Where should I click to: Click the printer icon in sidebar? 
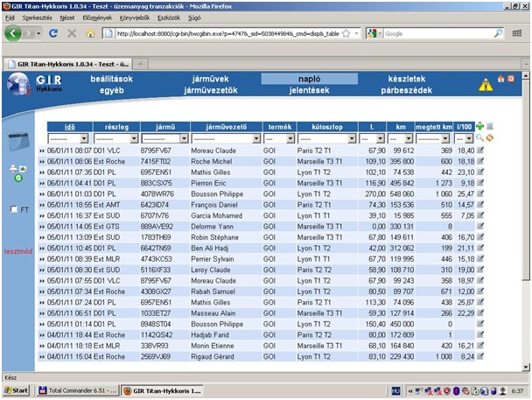13,169
